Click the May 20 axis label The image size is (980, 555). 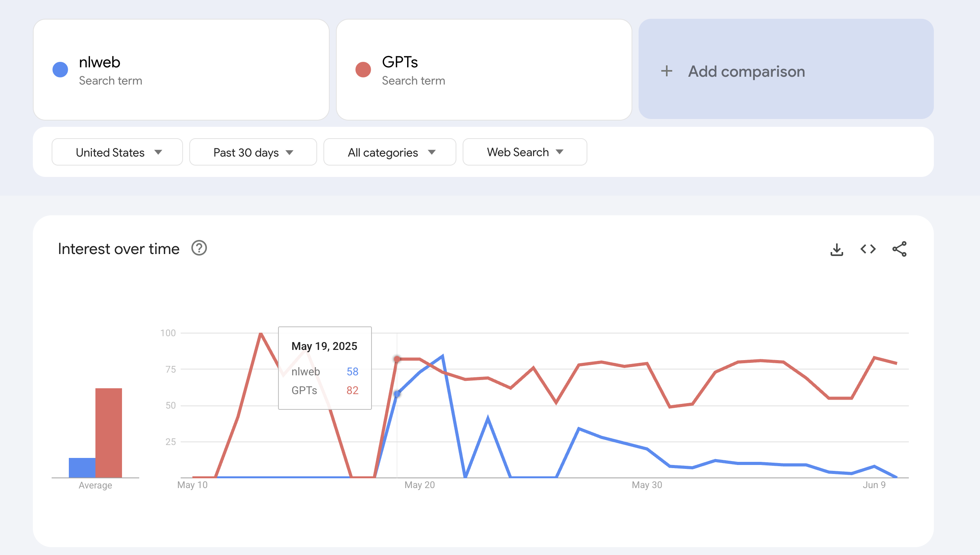click(x=420, y=485)
